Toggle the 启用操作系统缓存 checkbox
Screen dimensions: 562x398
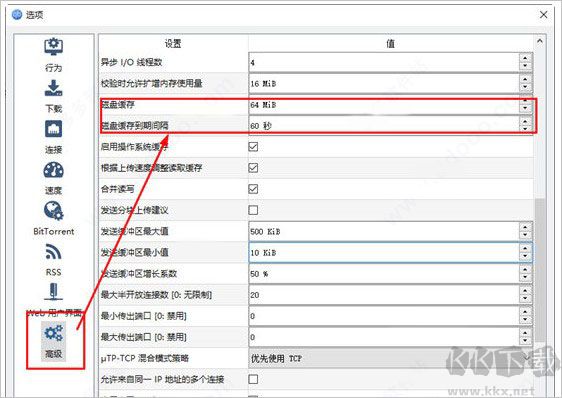point(253,147)
